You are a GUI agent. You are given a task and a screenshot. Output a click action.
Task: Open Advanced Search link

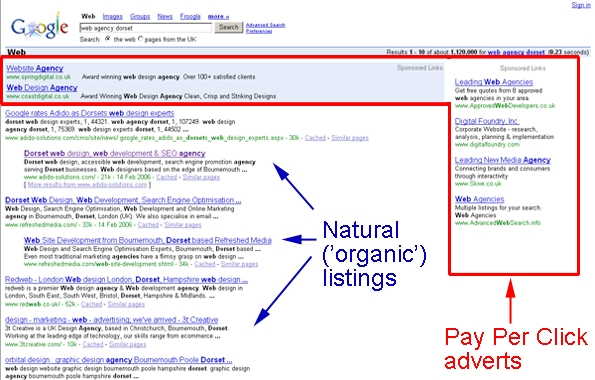pyautogui.click(x=265, y=25)
